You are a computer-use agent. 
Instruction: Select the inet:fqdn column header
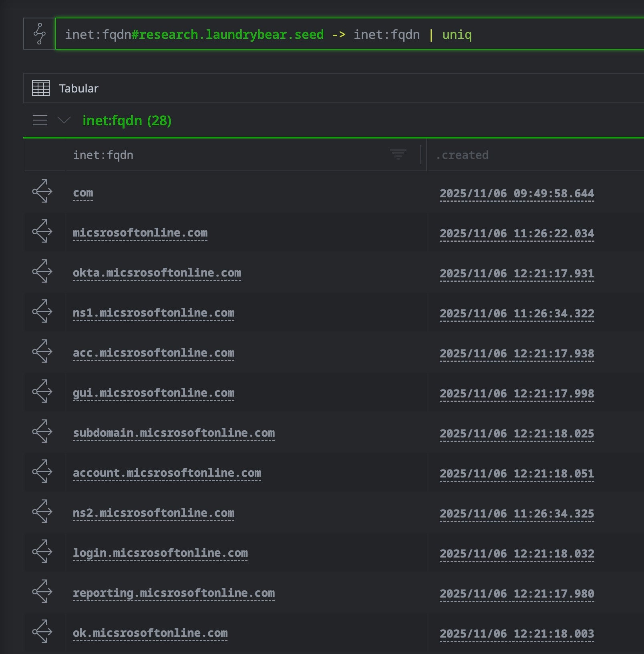coord(103,155)
